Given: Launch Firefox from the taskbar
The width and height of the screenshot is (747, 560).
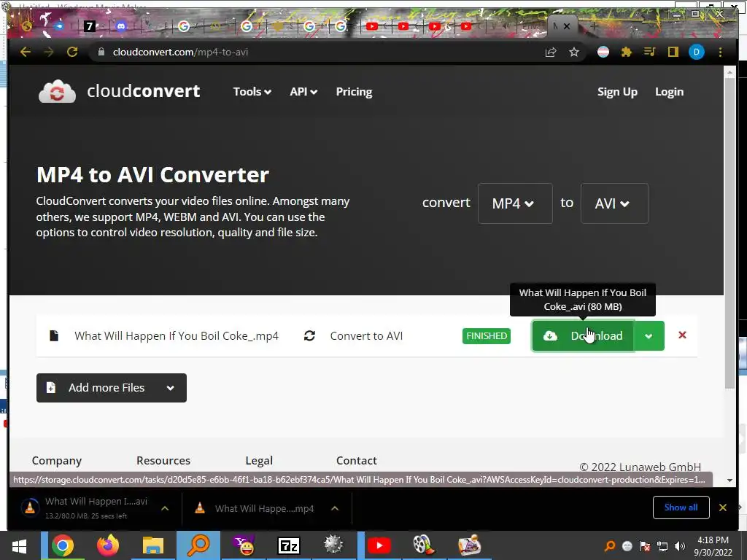Looking at the screenshot, I should pyautogui.click(x=108, y=545).
